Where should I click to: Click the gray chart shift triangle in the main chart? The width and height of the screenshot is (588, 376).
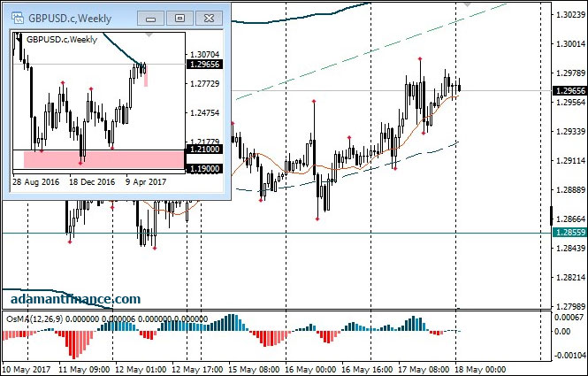pos(467,4)
